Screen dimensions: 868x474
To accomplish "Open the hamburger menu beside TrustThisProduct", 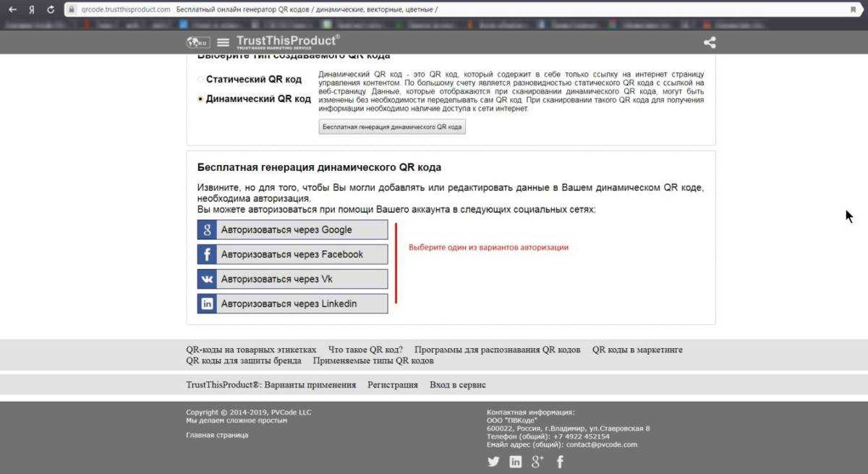I will (x=223, y=42).
